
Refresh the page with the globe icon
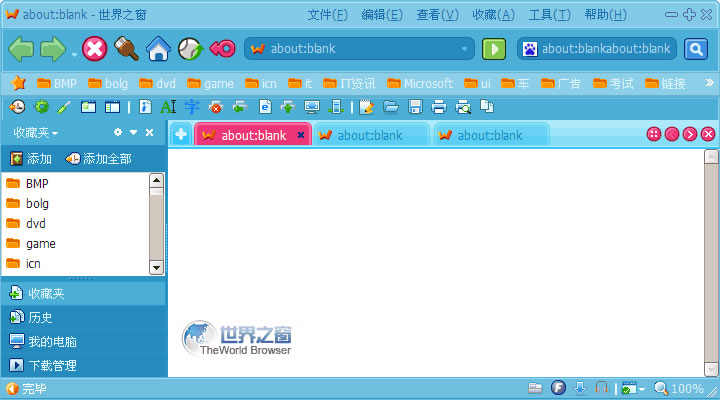190,49
